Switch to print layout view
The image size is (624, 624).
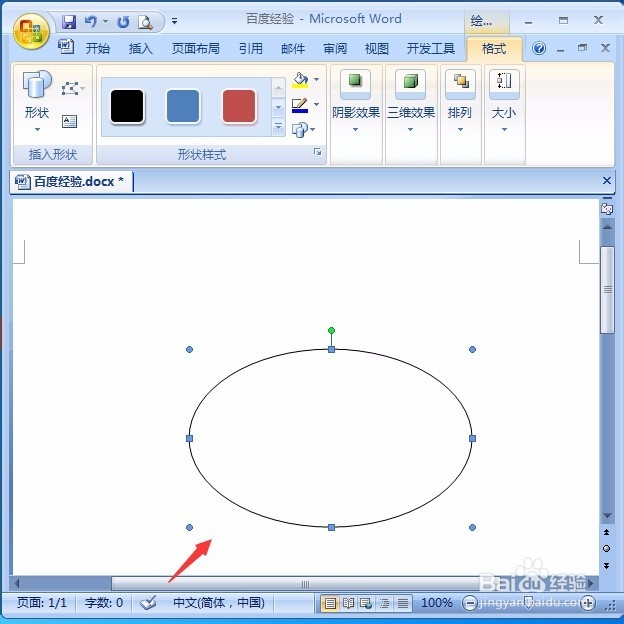point(330,603)
